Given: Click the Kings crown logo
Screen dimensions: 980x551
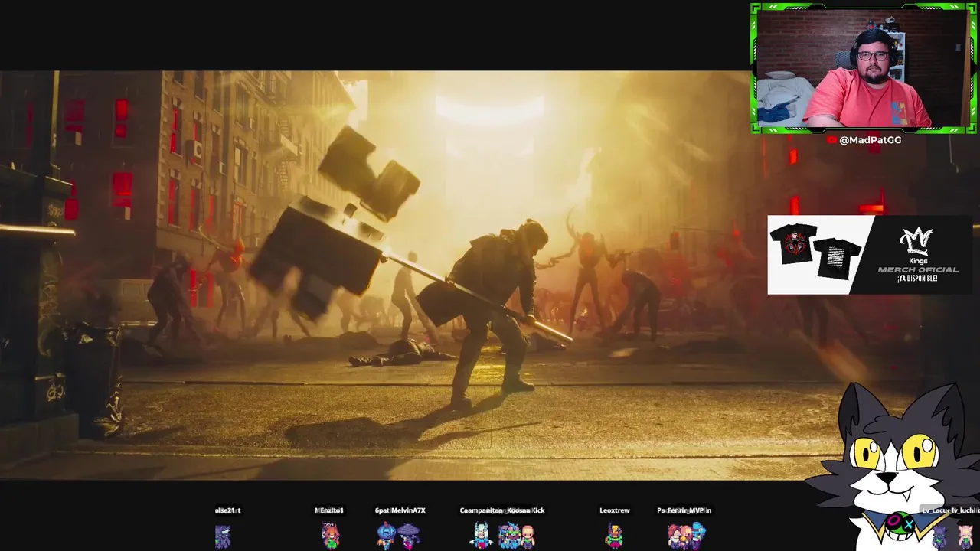Looking at the screenshot, I should 916,241.
